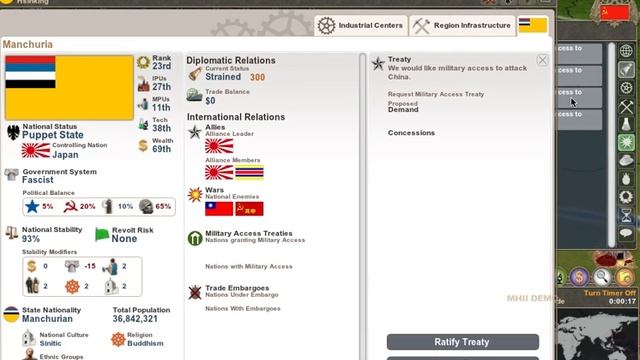Screen dimensions: 640x360
Task: Close the Treaty panel with X
Action: tap(542, 60)
